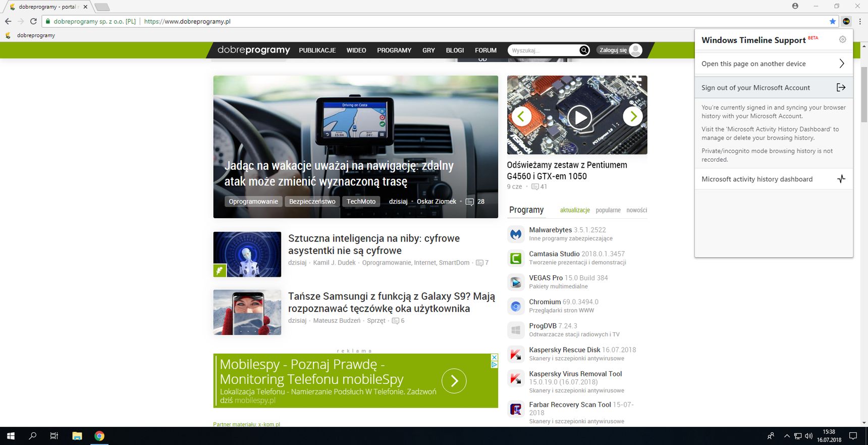Open Task View on taskbar
The width and height of the screenshot is (868, 445).
pyautogui.click(x=55, y=436)
